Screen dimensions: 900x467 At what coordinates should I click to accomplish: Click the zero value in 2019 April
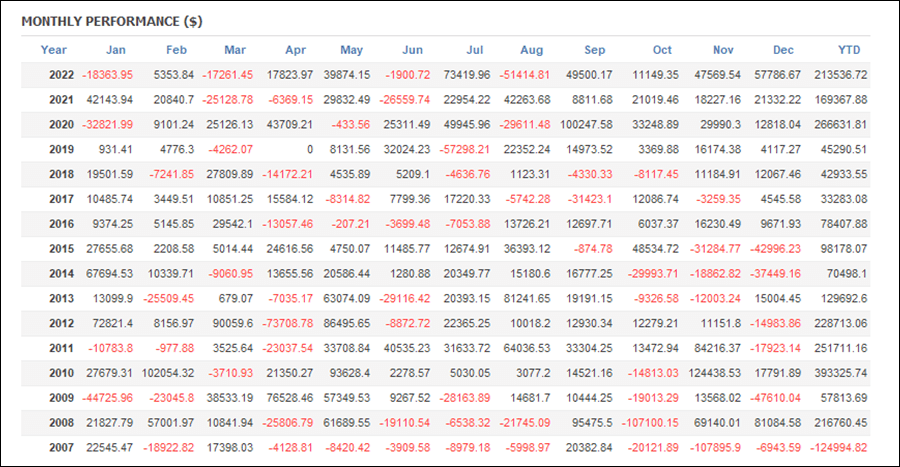tap(310, 150)
